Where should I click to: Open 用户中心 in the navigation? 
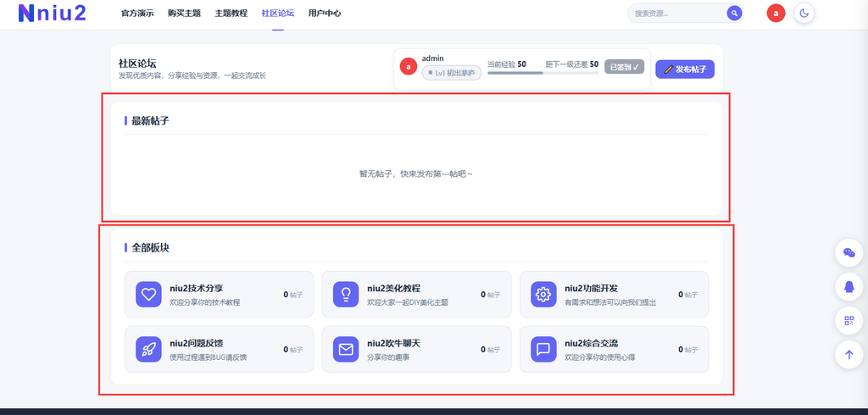325,14
